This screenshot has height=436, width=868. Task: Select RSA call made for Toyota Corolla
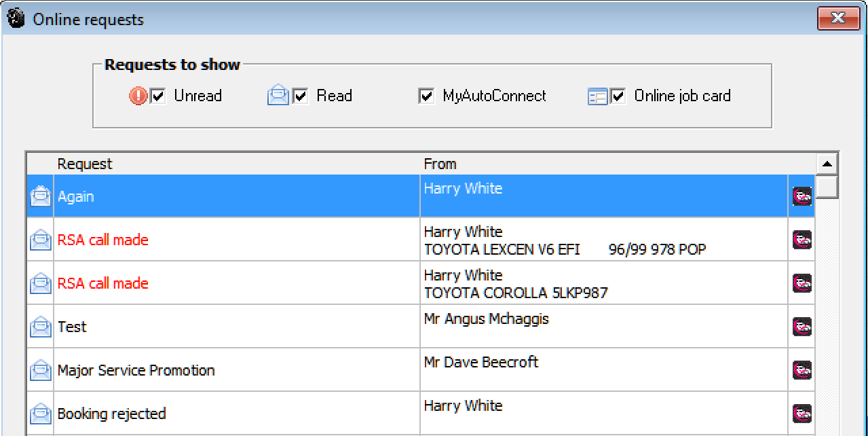tap(102, 284)
